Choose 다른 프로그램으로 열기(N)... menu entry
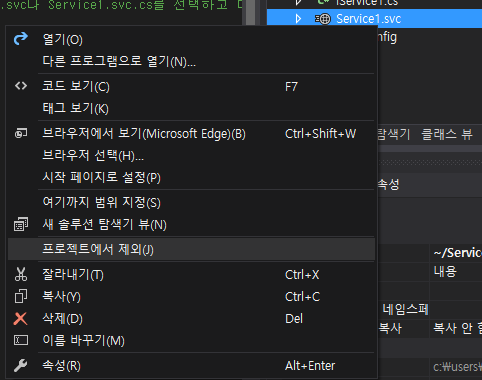Viewport: 482px width, 380px height. click(191, 61)
